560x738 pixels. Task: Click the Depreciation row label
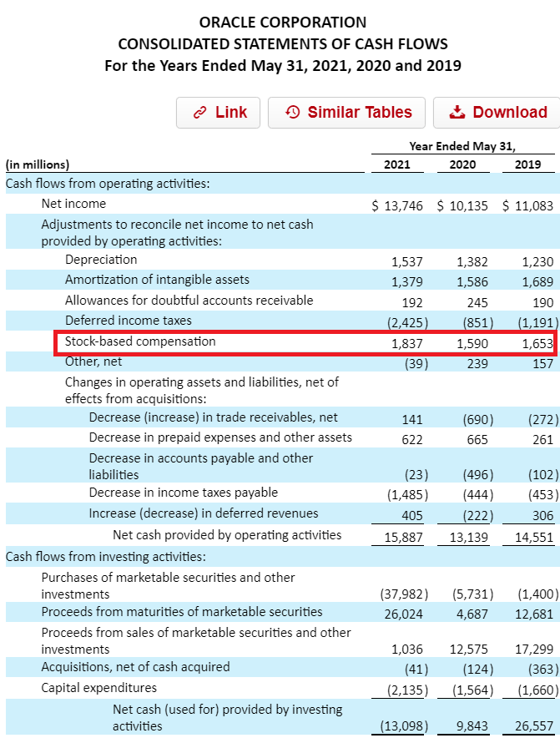coord(101,260)
